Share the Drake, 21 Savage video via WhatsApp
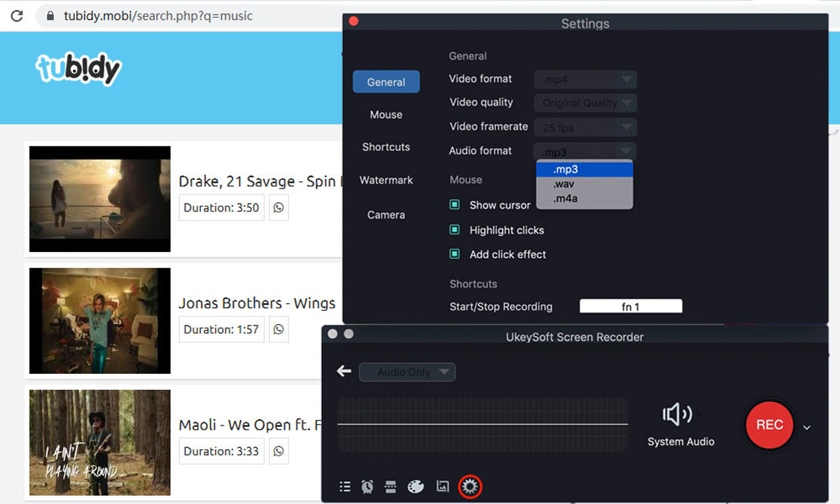The height and width of the screenshot is (504, 840). click(x=279, y=208)
